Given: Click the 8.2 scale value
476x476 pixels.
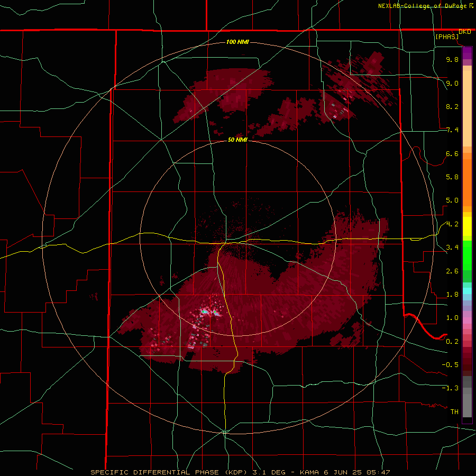Looking at the screenshot, I should click(x=452, y=106).
